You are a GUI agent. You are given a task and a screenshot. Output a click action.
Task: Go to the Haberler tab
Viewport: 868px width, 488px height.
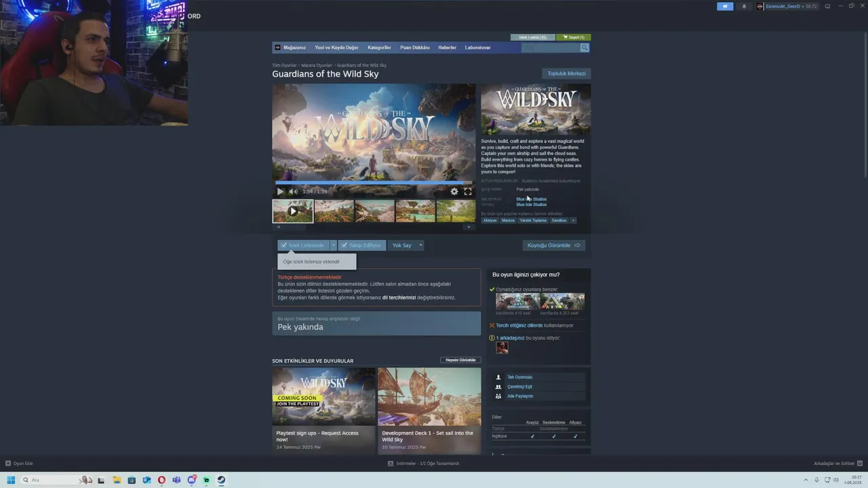(x=447, y=47)
